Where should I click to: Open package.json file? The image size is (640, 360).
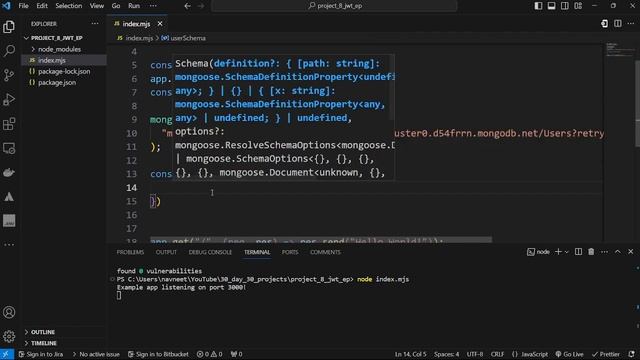point(57,82)
